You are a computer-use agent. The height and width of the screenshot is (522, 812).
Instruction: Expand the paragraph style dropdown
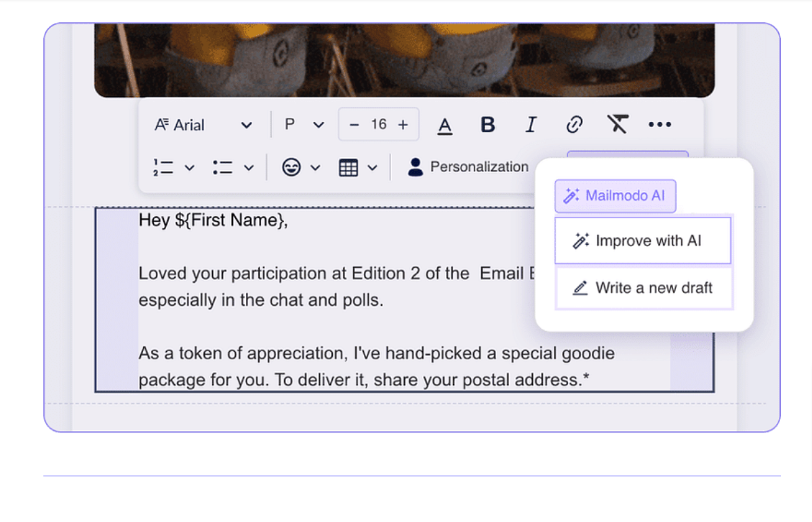click(303, 124)
